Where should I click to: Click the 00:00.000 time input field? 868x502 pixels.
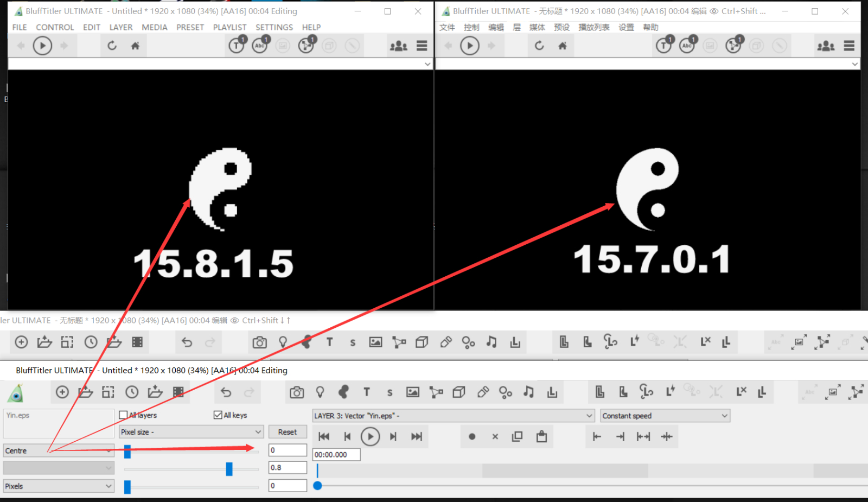click(336, 455)
